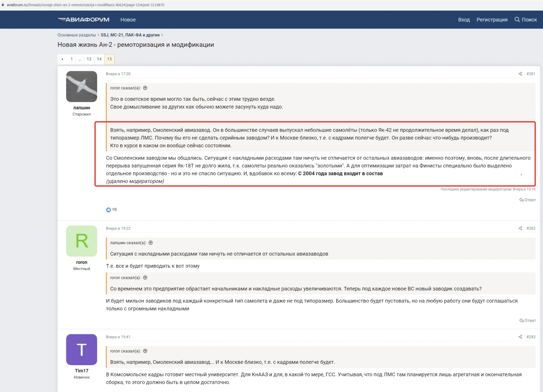Open page 13 of the thread
Viewport: 543px width, 392px height.
(x=89, y=59)
